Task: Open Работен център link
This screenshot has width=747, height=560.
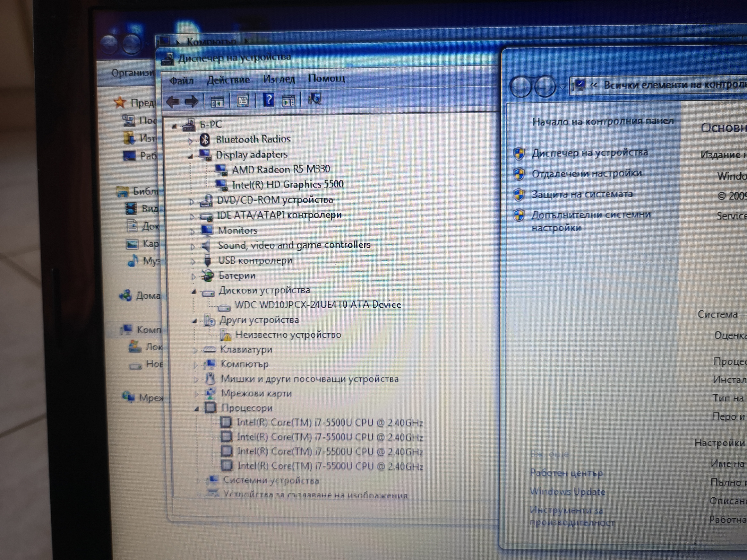Action: (x=566, y=473)
